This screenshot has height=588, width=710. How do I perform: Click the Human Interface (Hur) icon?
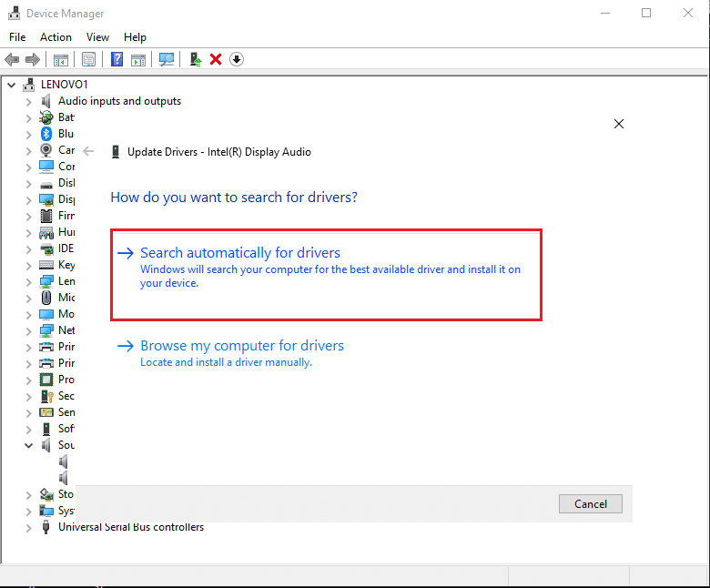tap(46, 233)
